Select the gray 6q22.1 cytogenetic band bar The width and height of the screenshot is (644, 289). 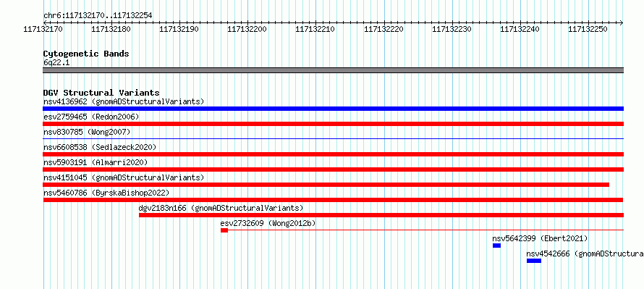pyautogui.click(x=333, y=70)
